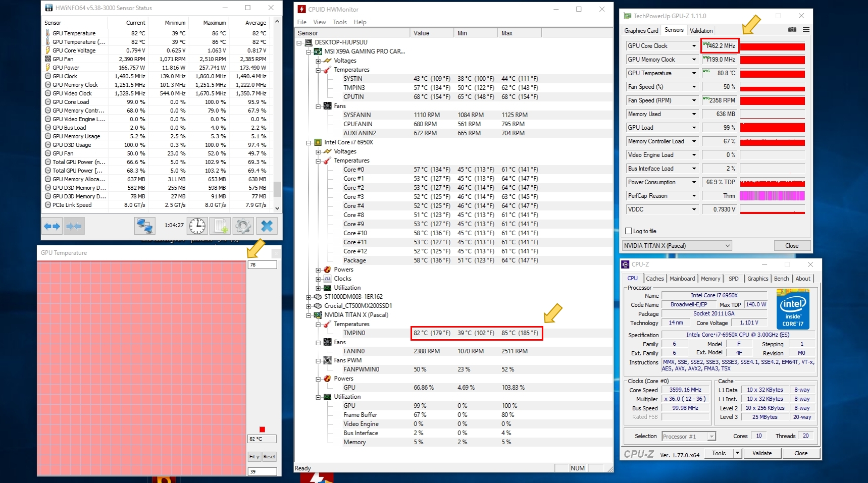Take GPU-Z screenshot with camera icon
Image resolution: width=868 pixels, height=483 pixels.
click(792, 30)
